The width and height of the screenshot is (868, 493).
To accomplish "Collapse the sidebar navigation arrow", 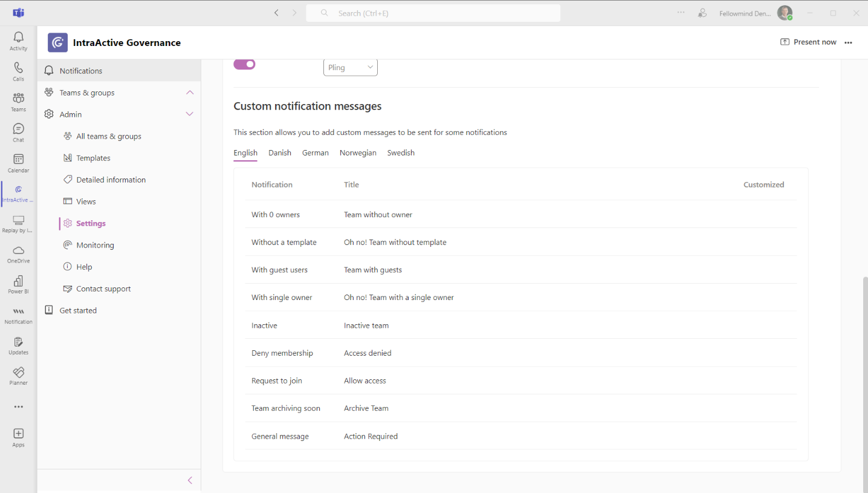I will (190, 480).
